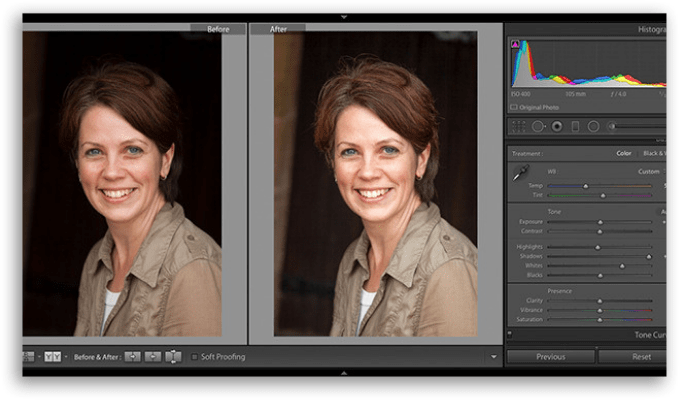
Task: Click the Reset button
Action: (633, 357)
